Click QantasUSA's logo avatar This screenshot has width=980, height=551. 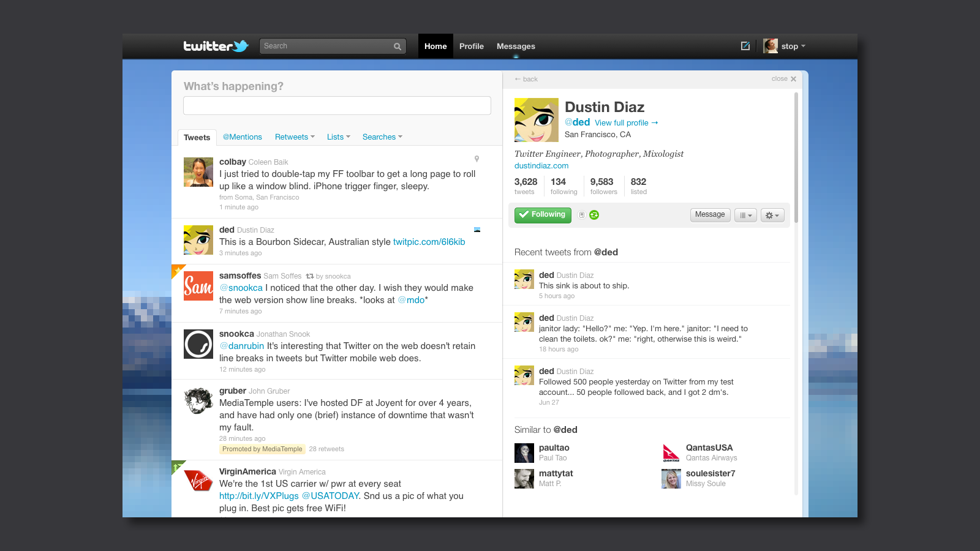(x=671, y=453)
